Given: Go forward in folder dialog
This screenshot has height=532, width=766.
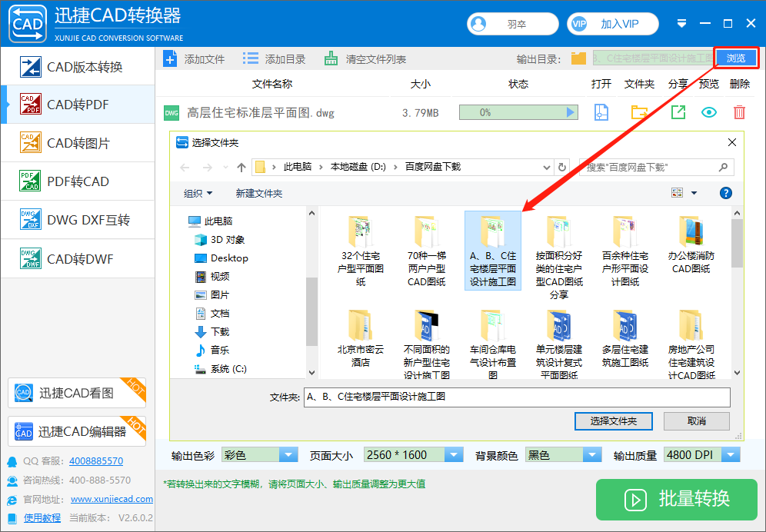Looking at the screenshot, I should (x=208, y=168).
